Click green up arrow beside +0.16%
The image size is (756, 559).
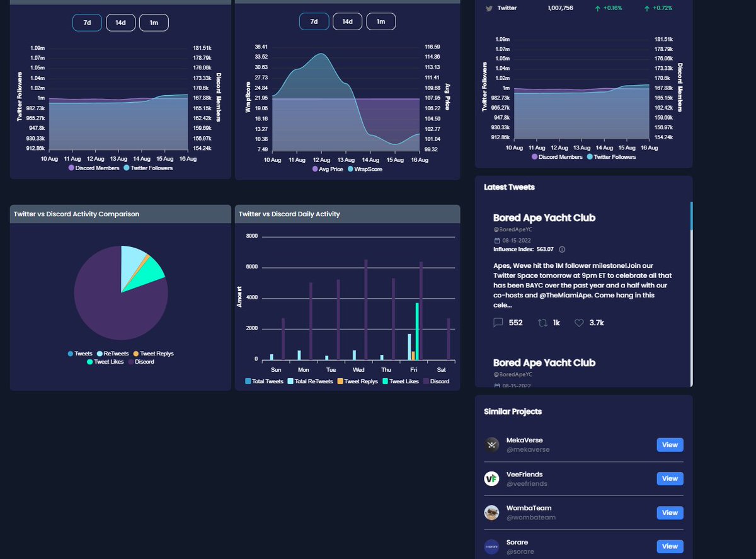[597, 8]
